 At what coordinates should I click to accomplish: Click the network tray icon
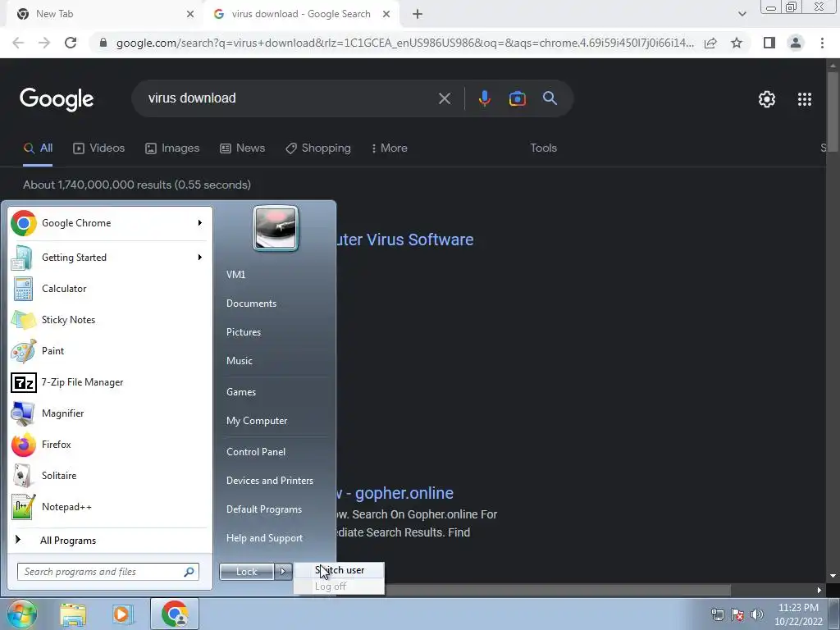tap(717, 614)
